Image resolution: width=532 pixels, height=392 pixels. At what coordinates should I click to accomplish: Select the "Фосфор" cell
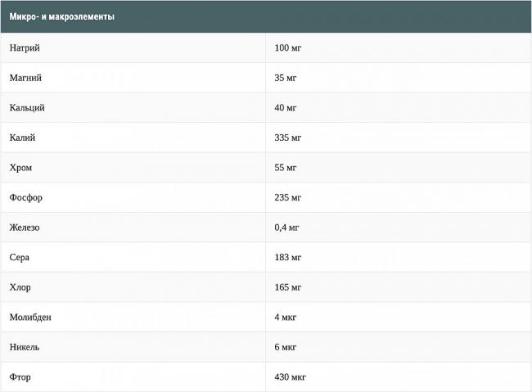point(25,197)
